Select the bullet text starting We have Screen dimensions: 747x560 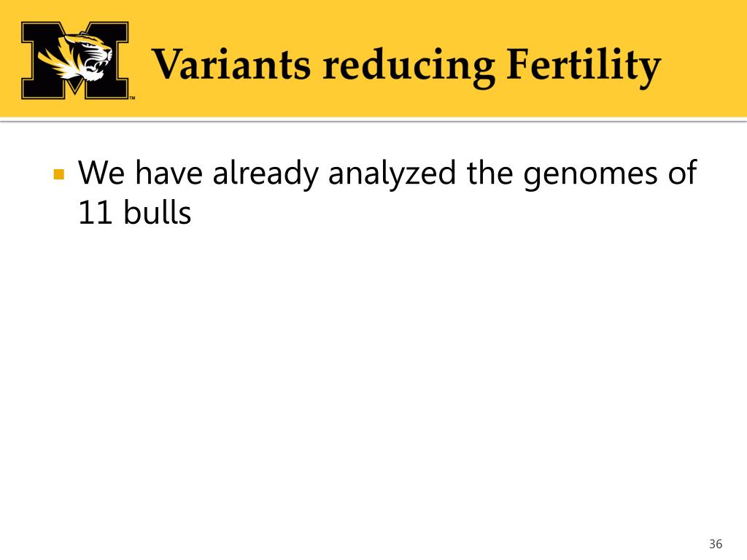pos(387,192)
